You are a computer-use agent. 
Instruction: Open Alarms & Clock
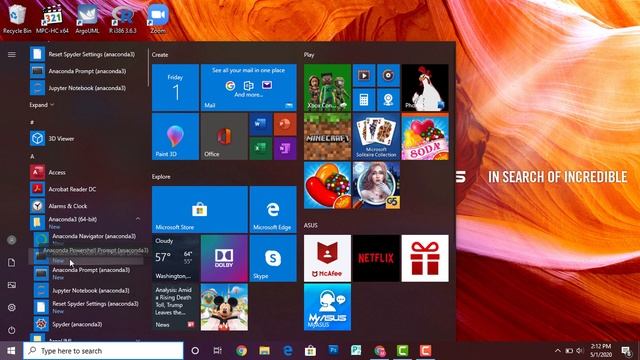point(86,206)
